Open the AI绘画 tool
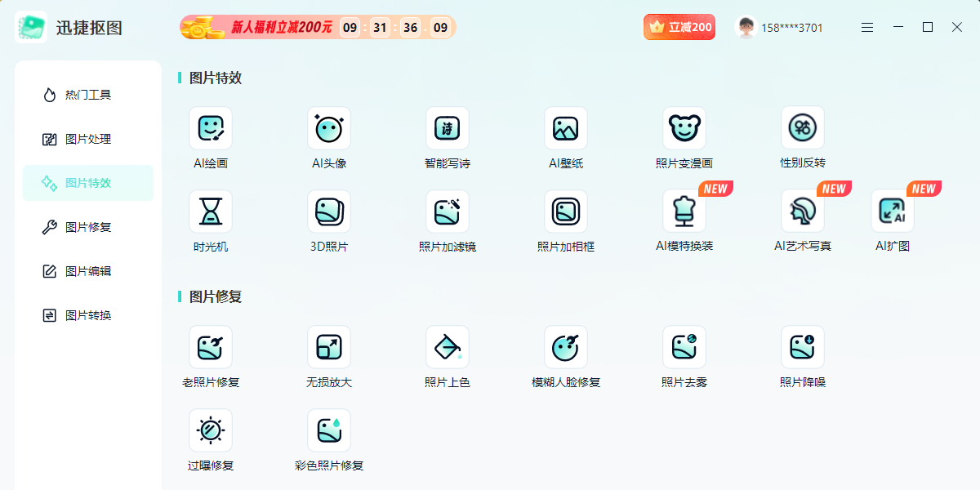The image size is (980, 490). click(x=211, y=128)
